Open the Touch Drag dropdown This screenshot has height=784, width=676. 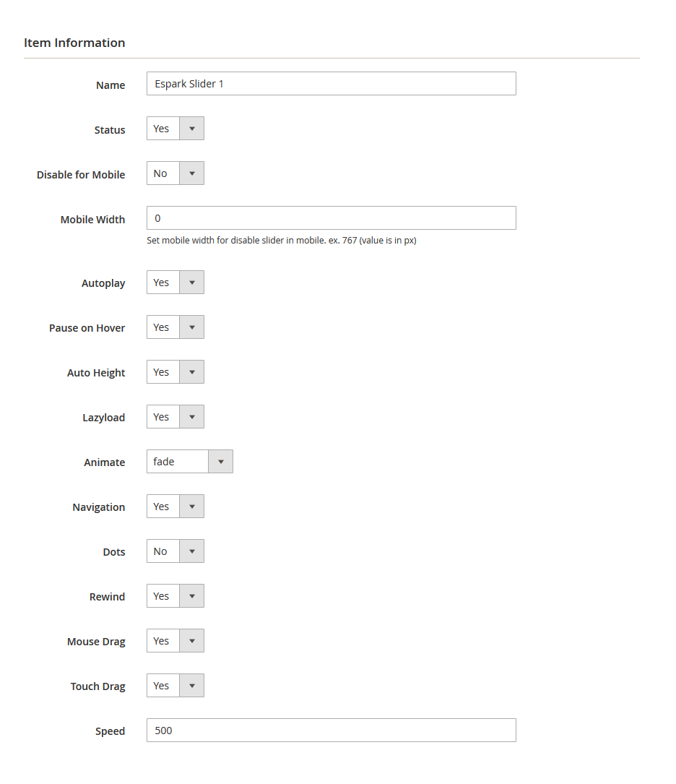175,686
